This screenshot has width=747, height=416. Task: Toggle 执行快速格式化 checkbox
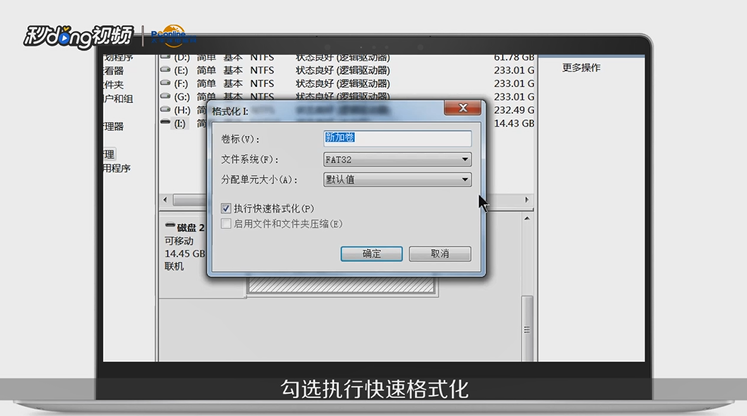[226, 208]
